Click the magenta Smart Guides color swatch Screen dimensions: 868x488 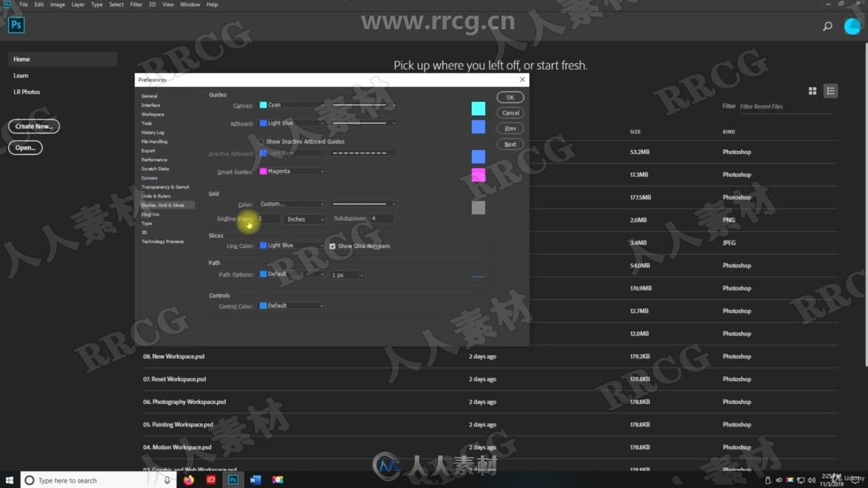(x=478, y=176)
